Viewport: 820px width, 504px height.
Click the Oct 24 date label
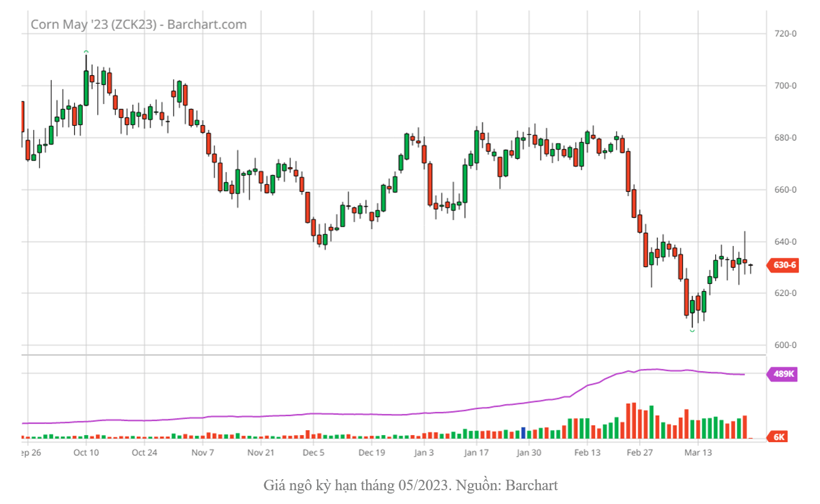click(x=144, y=453)
